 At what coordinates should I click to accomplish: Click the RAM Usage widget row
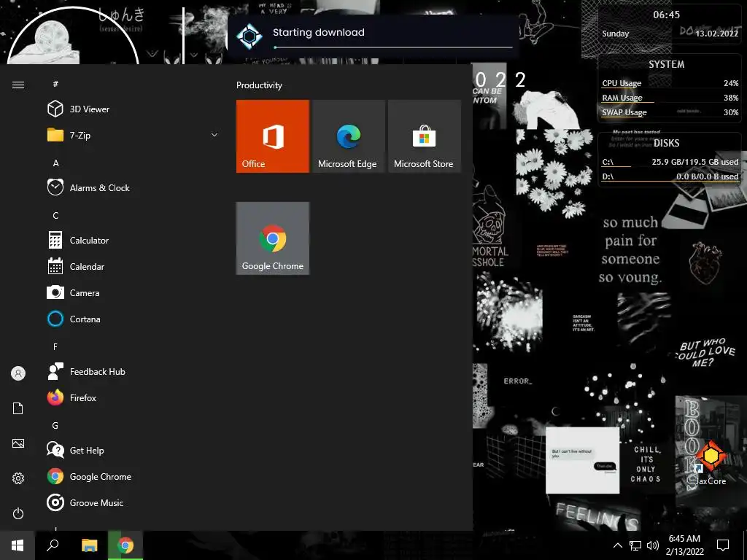[670, 98]
